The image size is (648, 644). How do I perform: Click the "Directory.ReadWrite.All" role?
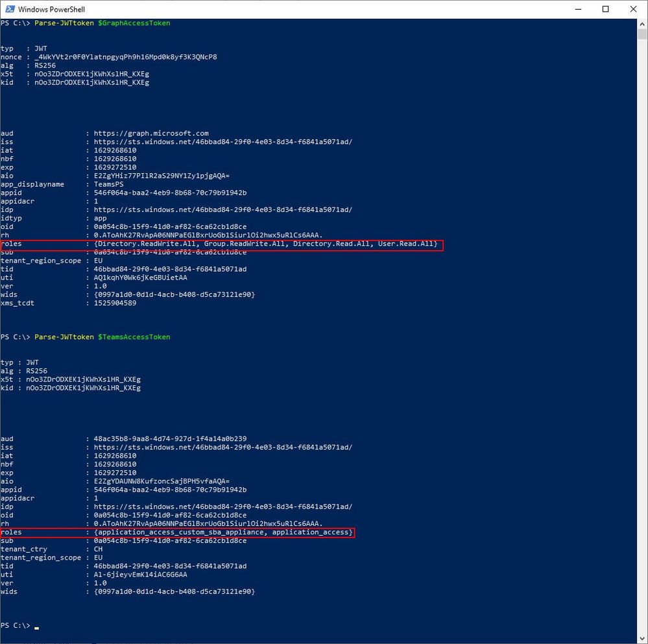[147, 244]
